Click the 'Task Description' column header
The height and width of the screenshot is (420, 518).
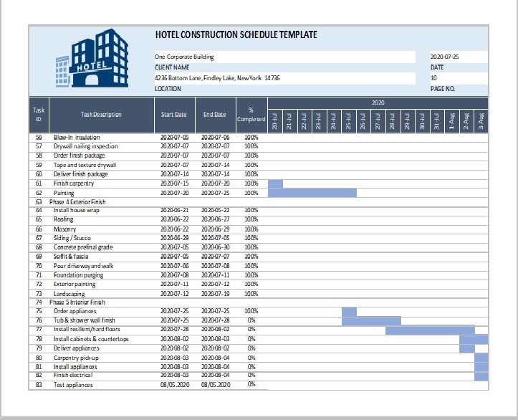point(102,115)
